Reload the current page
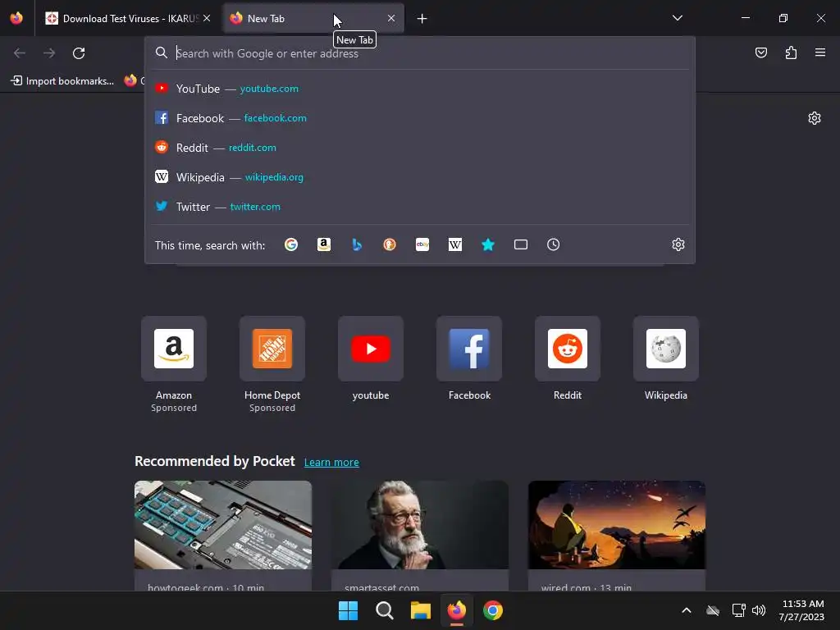This screenshot has height=630, width=840. tap(79, 53)
